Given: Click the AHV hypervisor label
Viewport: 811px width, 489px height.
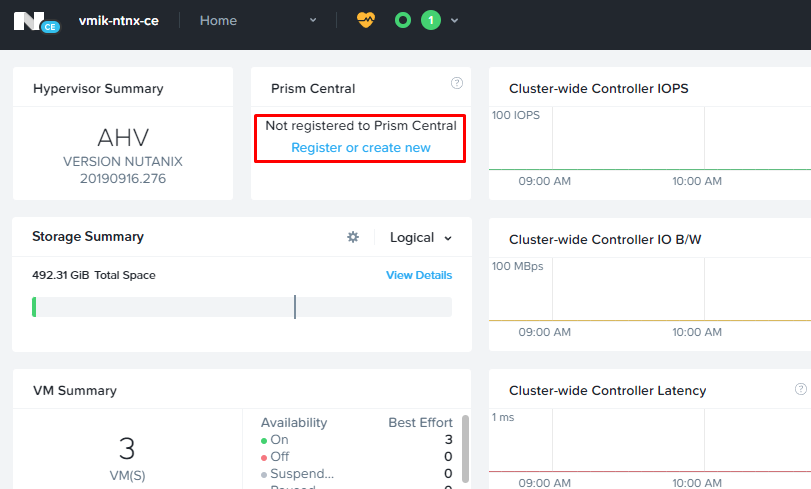Looking at the screenshot, I should 123,138.
